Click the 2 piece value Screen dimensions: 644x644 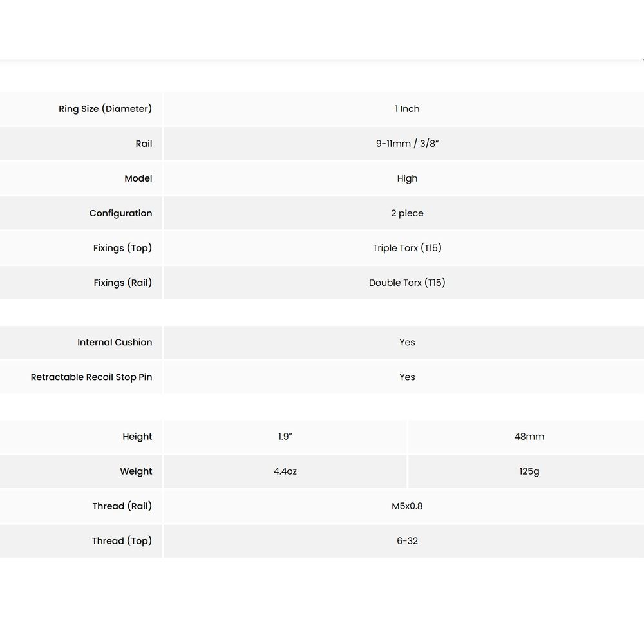coord(407,213)
